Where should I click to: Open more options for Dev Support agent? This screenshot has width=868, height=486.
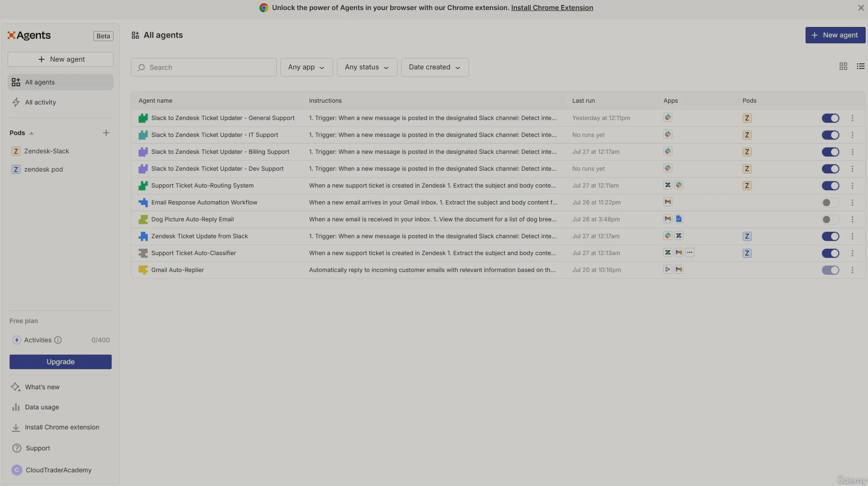(852, 169)
